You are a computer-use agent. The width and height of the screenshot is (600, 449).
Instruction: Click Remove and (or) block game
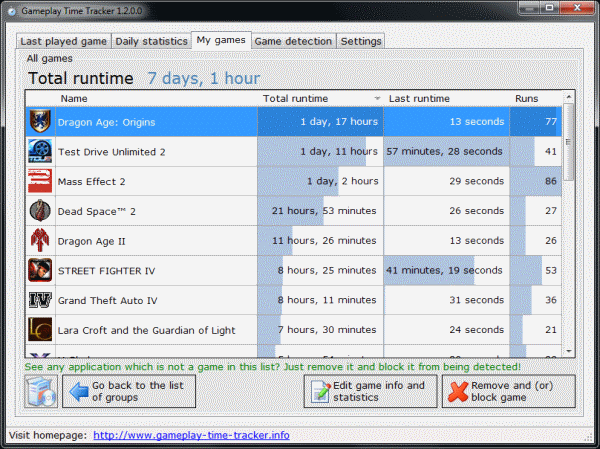[509, 391]
